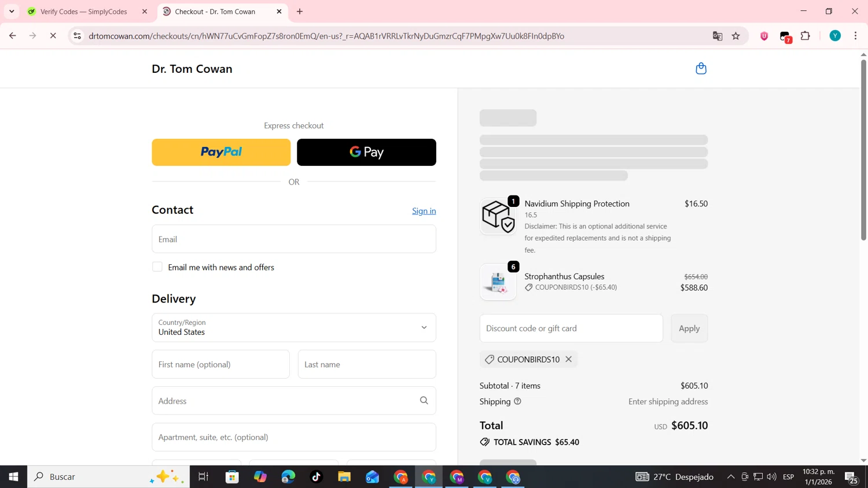Click the shipping info help icon
Image resolution: width=868 pixels, height=488 pixels.
[517, 401]
